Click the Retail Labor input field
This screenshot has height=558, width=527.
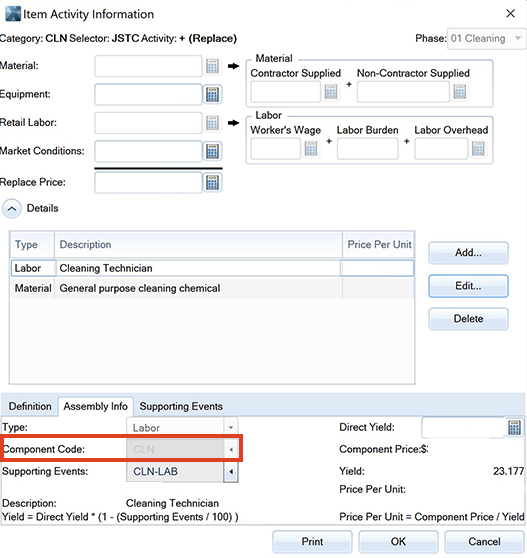[x=148, y=123]
